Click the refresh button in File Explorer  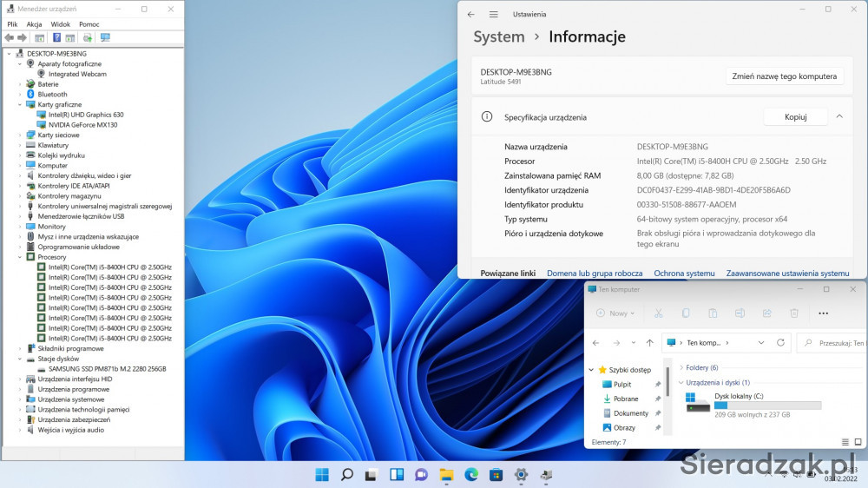[x=780, y=343]
